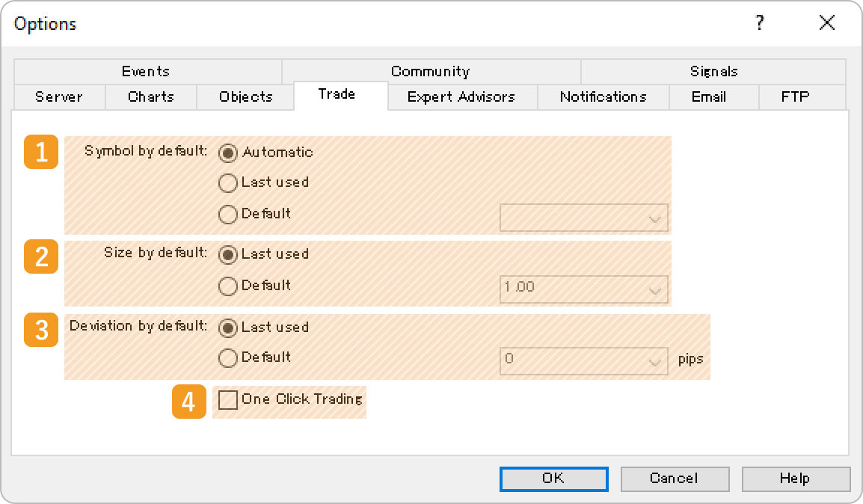Viewport: 863px width, 504px height.
Task: Confirm settings with the OK button
Action: tap(553, 479)
